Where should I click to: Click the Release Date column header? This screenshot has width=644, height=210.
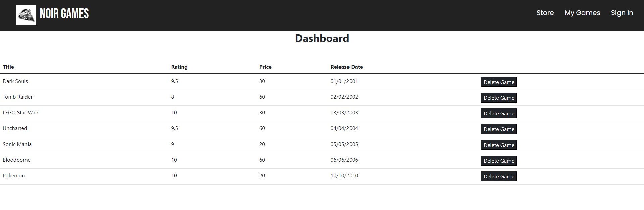tap(346, 67)
